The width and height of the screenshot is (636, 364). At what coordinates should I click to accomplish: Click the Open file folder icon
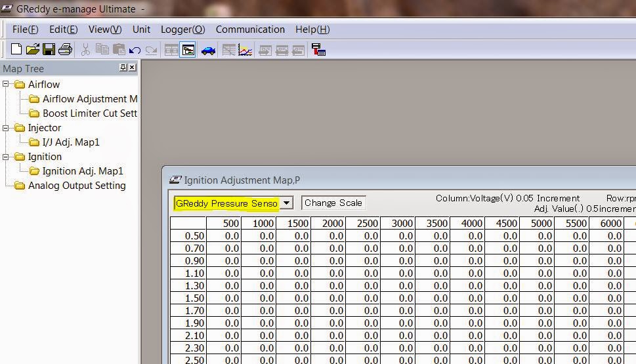32,50
